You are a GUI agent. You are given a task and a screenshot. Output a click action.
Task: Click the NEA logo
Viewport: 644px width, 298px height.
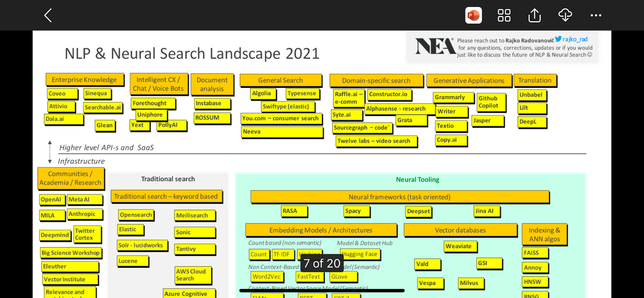[435, 46]
